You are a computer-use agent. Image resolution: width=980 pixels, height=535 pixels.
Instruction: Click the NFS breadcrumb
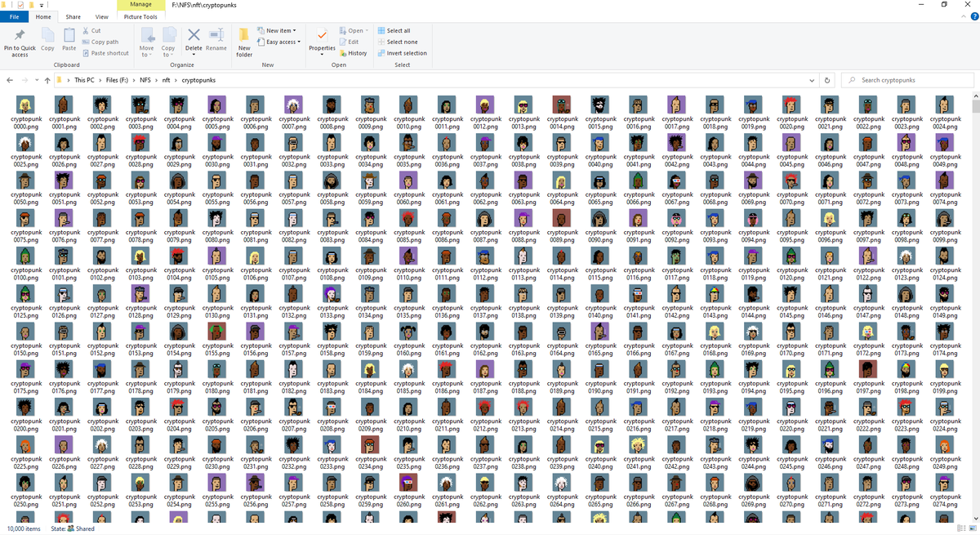pos(145,80)
